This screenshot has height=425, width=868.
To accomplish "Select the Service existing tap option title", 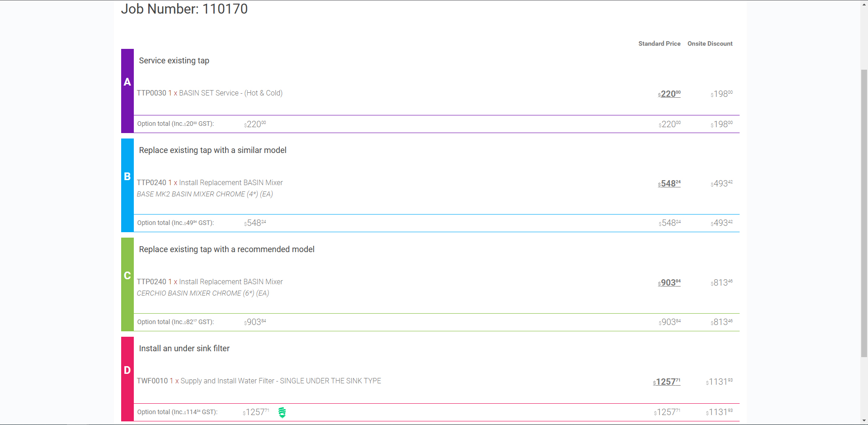I will coord(174,61).
